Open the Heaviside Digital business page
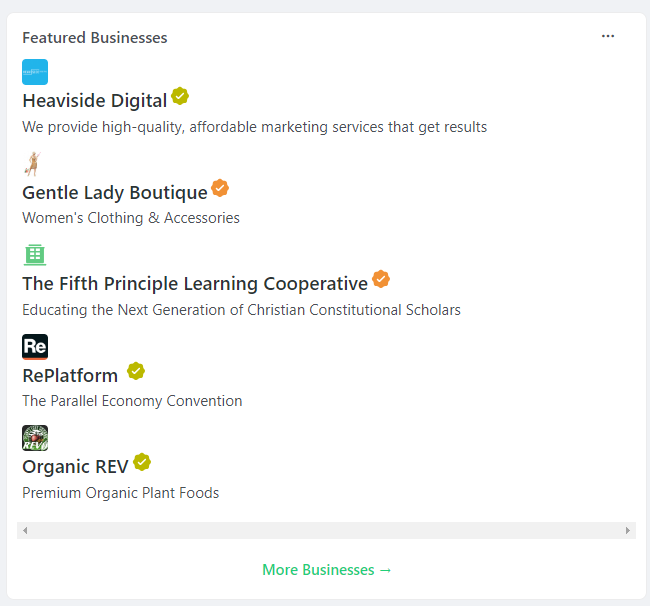The image size is (650, 606). tap(95, 101)
